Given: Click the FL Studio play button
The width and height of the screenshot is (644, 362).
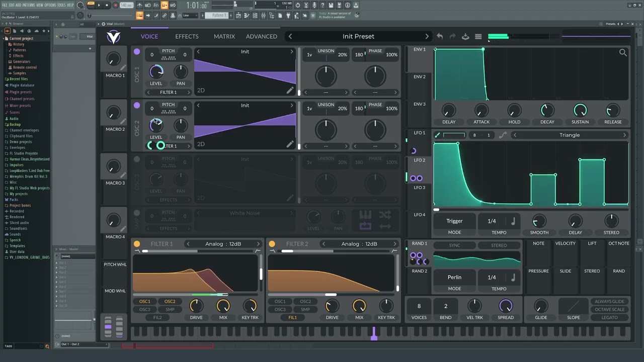Looking at the screenshot, I should 99,5.
